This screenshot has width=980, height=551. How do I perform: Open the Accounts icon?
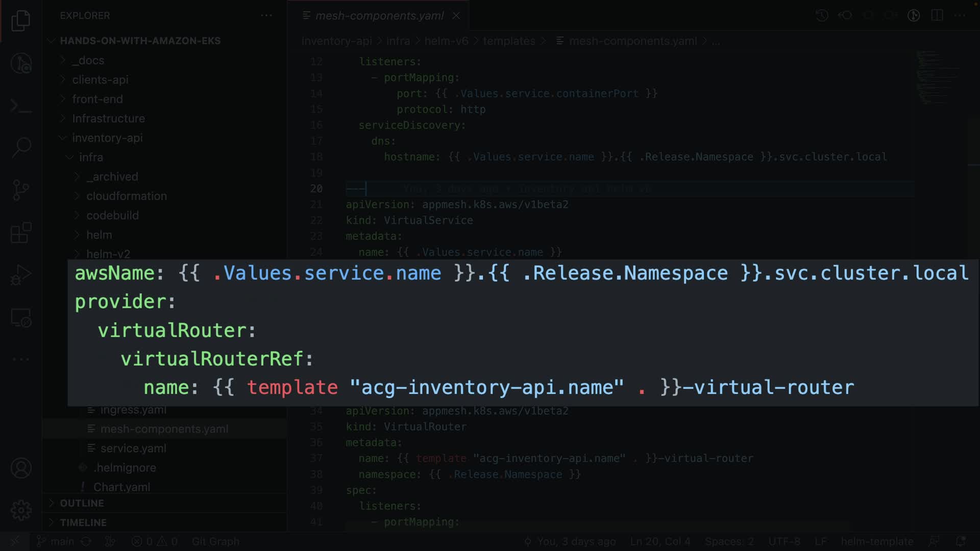pyautogui.click(x=21, y=468)
